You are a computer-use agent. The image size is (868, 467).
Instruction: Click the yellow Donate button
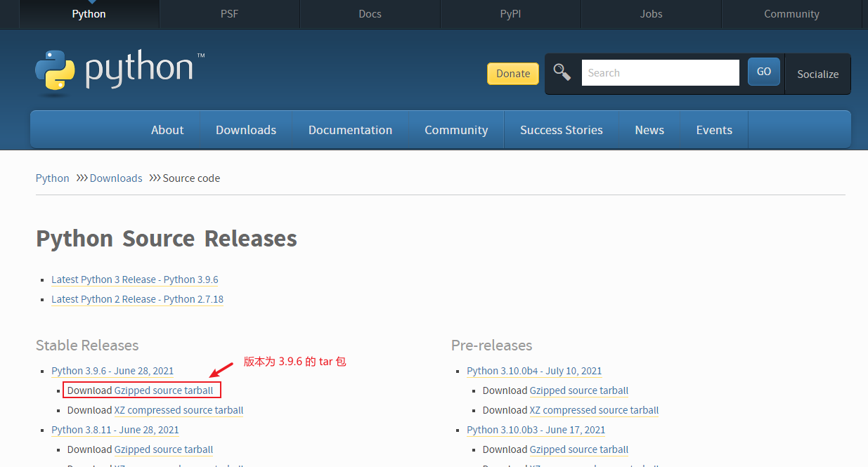[513, 74]
